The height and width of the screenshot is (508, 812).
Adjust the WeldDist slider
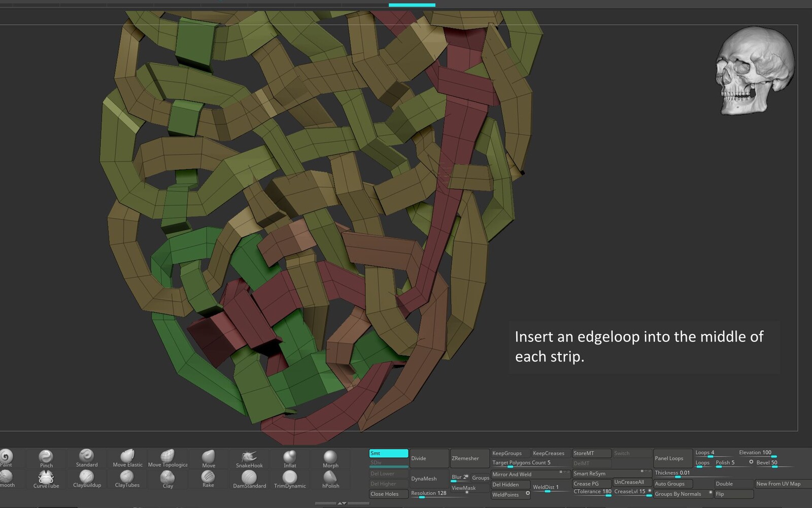(551, 488)
